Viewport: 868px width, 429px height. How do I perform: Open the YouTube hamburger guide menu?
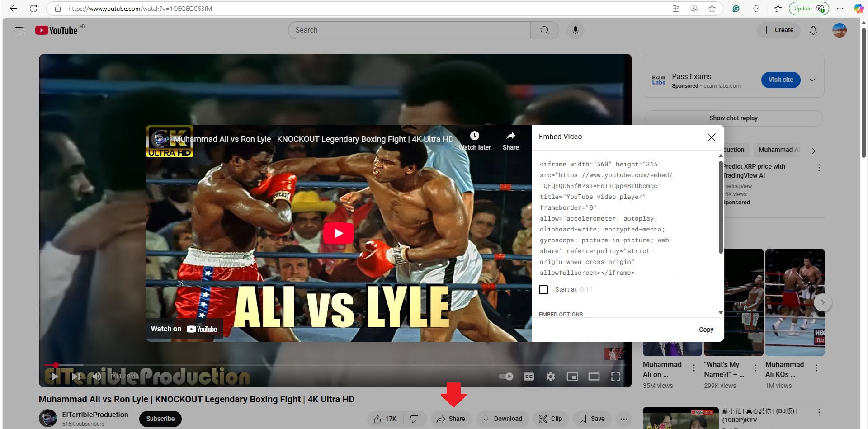[x=19, y=30]
